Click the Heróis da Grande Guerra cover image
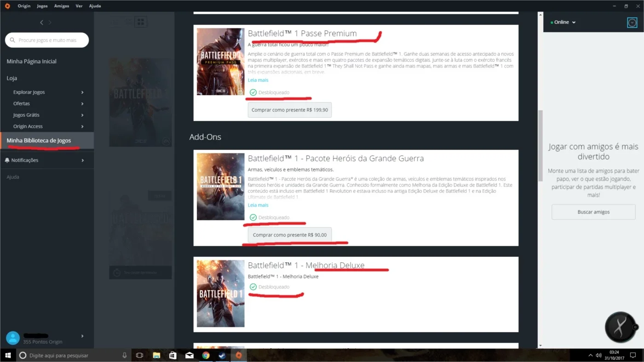The width and height of the screenshot is (644, 362). [221, 187]
